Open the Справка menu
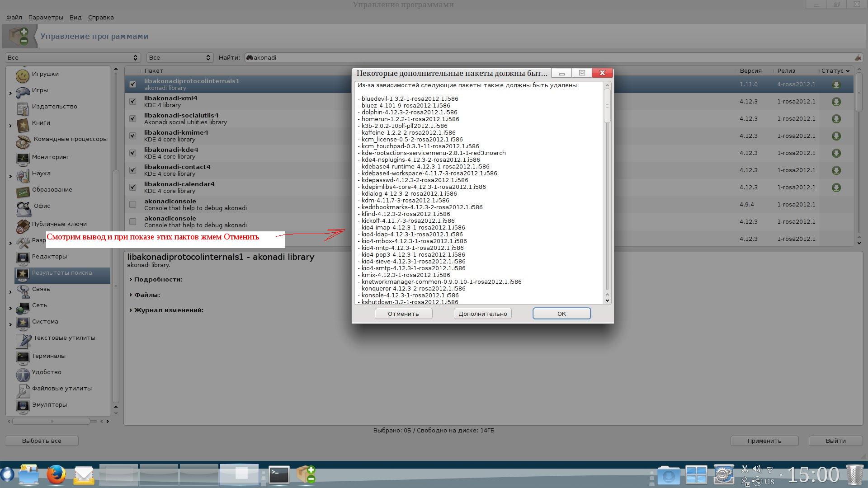The height and width of the screenshot is (488, 868). (101, 17)
